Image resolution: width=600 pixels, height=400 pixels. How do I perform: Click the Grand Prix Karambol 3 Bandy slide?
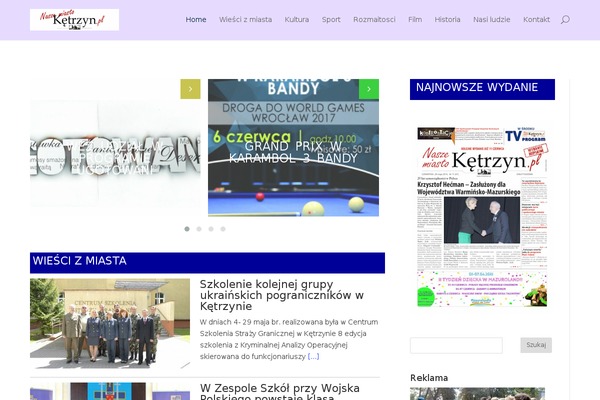[x=293, y=148]
